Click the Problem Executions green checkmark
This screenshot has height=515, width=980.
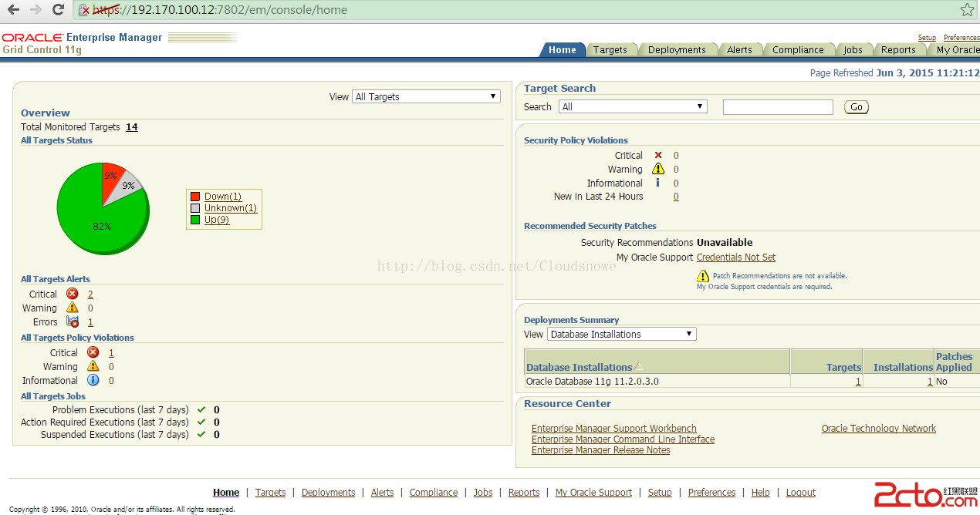pos(201,409)
